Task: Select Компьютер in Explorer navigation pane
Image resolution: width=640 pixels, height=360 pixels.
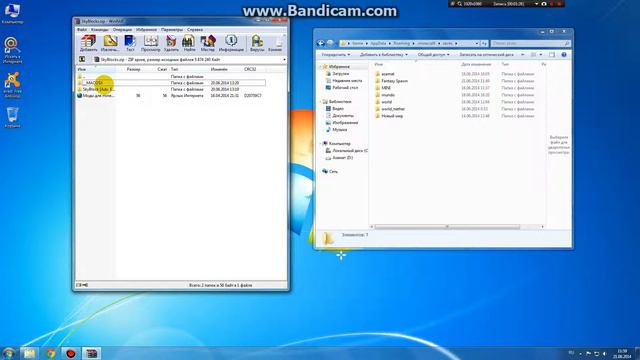Action: (340, 144)
